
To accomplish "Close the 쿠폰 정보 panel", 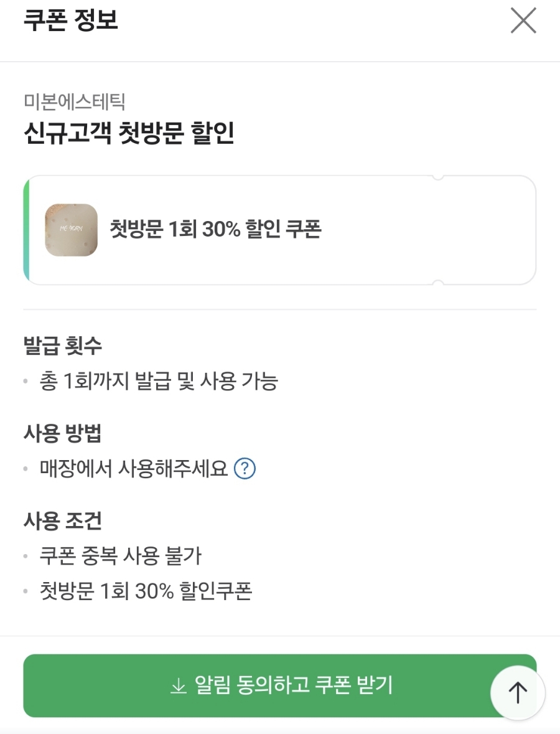I will point(523,21).
